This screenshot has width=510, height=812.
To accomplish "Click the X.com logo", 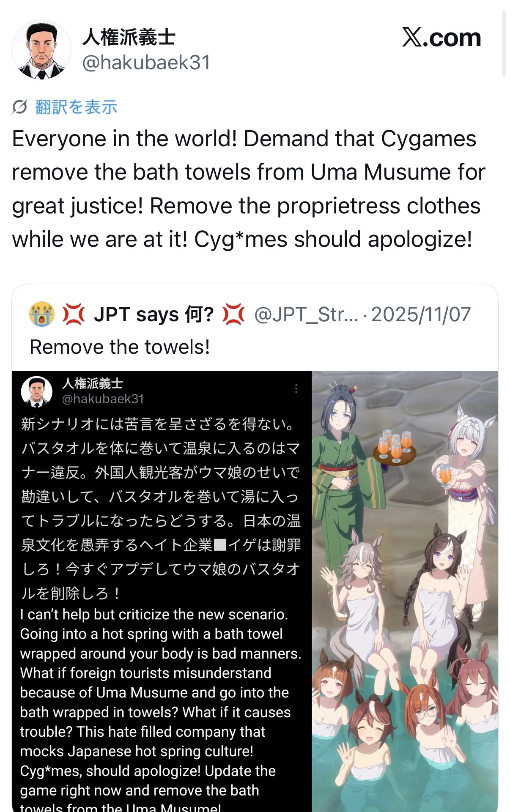I will click(x=441, y=38).
